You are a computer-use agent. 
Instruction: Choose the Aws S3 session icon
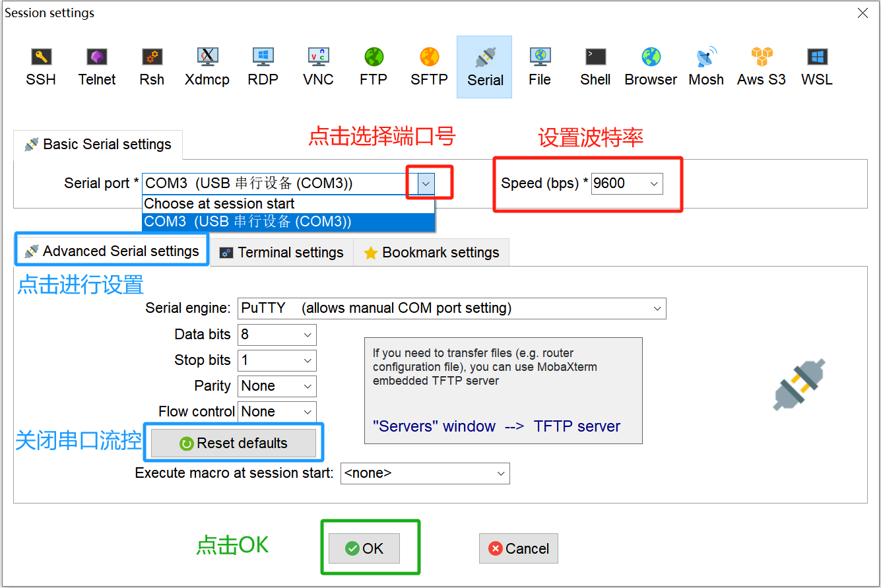click(762, 67)
